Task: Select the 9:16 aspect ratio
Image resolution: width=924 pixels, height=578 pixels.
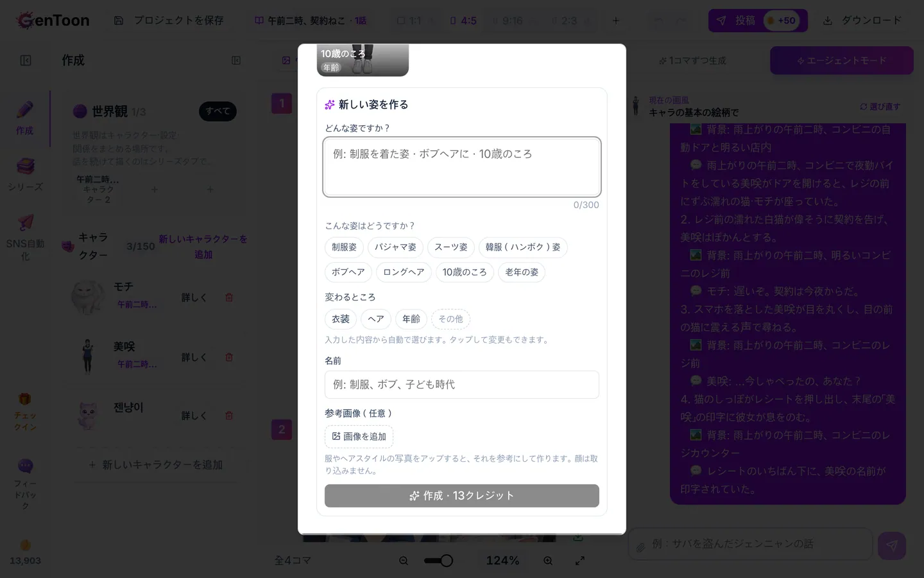Action: 507,21
